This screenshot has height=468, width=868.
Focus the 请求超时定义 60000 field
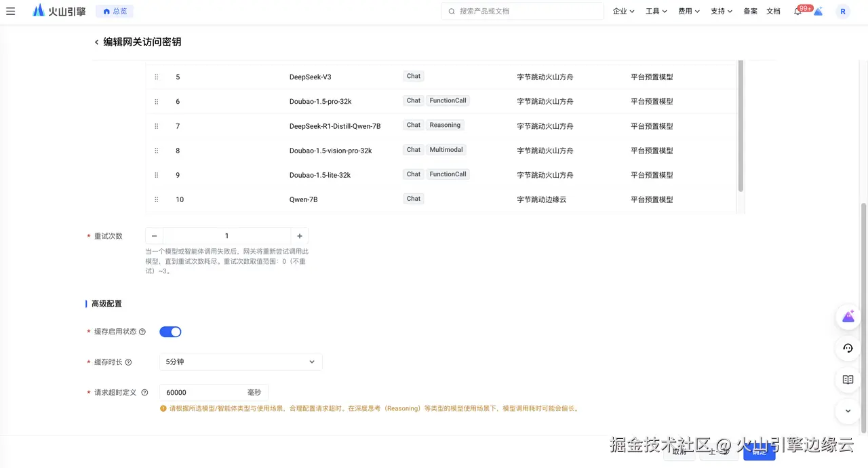click(x=214, y=393)
